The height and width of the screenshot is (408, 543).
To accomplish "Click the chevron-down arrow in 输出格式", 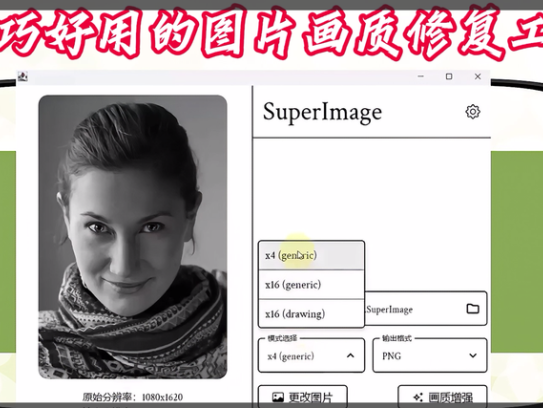I will (473, 356).
